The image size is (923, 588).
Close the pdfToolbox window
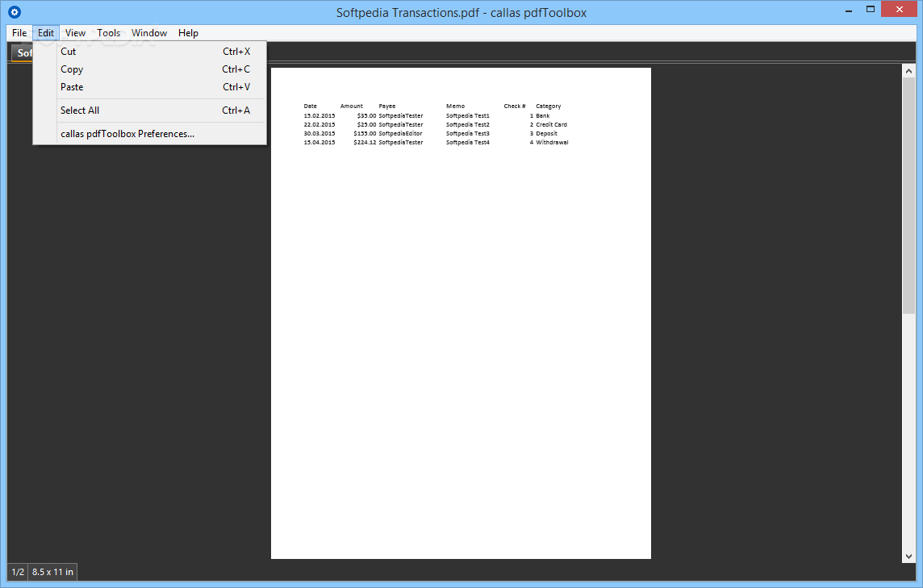coord(899,10)
